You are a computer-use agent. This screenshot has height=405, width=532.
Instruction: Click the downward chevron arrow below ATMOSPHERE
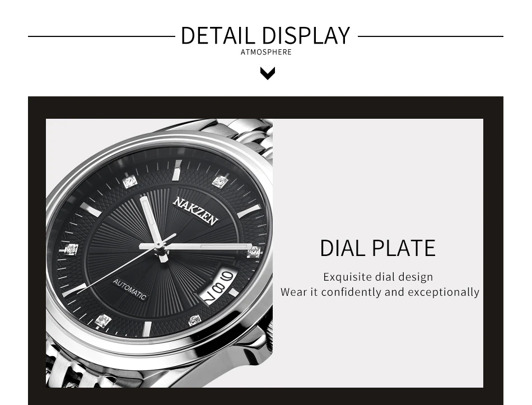pyautogui.click(x=267, y=73)
